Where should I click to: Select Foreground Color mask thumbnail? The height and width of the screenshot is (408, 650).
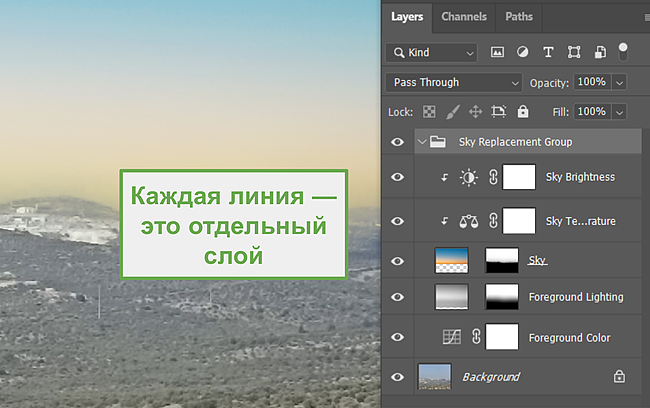coord(502,337)
